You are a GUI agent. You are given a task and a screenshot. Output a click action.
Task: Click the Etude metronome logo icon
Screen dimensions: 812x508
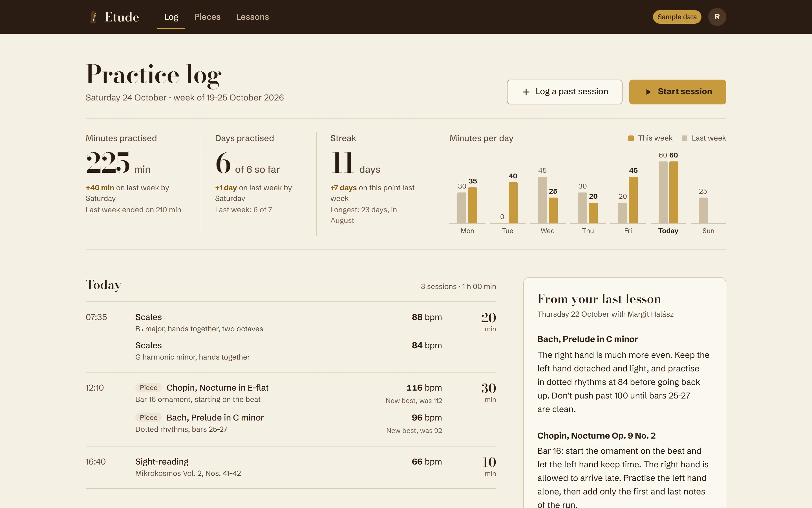[94, 17]
